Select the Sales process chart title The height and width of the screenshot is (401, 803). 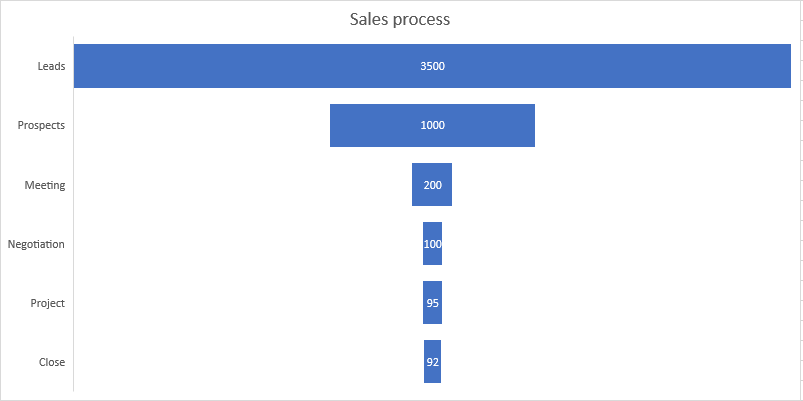(x=400, y=20)
